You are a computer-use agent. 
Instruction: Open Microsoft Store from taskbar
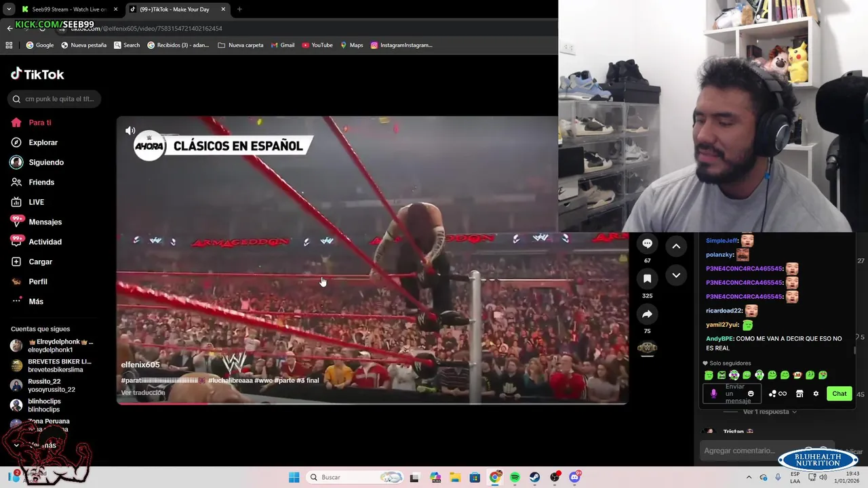(475, 477)
